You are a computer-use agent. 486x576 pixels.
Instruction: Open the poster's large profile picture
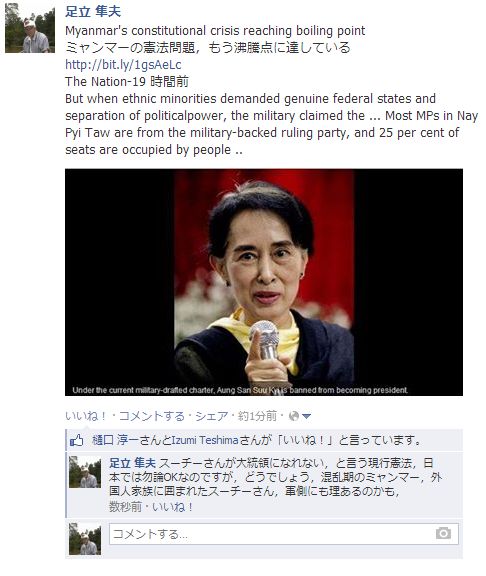[x=30, y=28]
